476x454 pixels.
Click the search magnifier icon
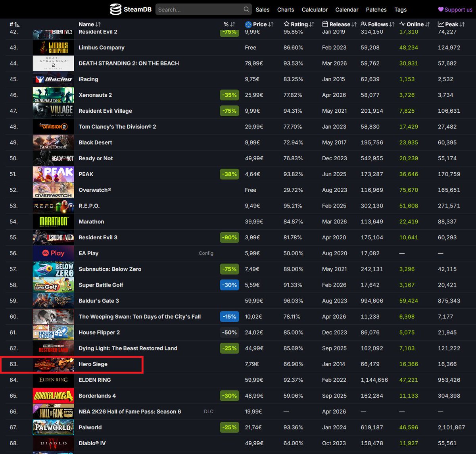click(246, 9)
